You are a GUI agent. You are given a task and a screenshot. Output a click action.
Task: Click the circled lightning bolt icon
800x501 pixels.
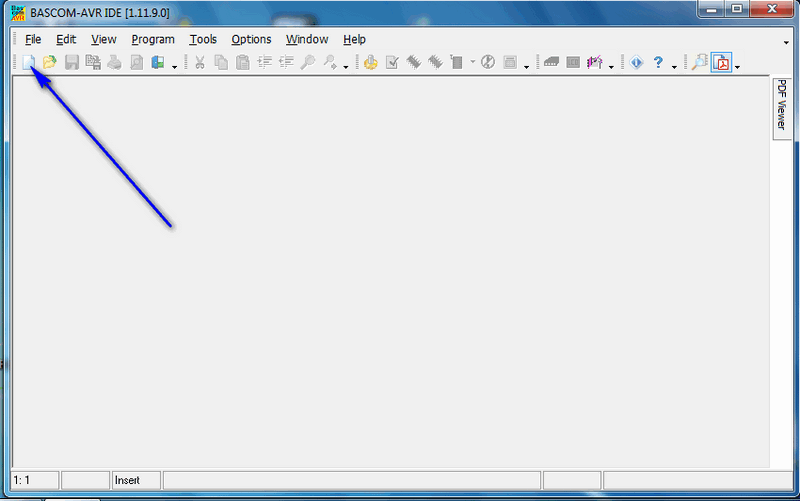point(488,63)
